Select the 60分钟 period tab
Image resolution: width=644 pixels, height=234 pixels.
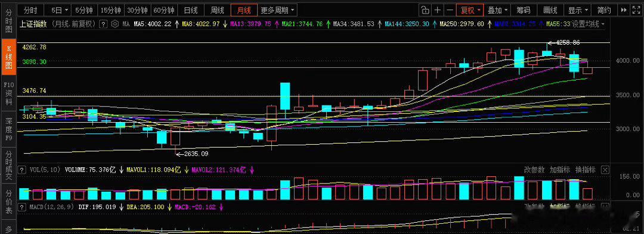164,10
